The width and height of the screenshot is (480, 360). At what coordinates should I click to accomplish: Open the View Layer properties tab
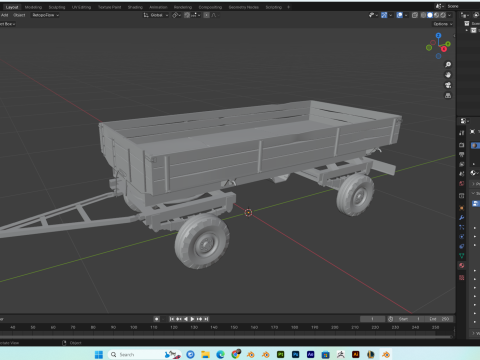tap(462, 164)
